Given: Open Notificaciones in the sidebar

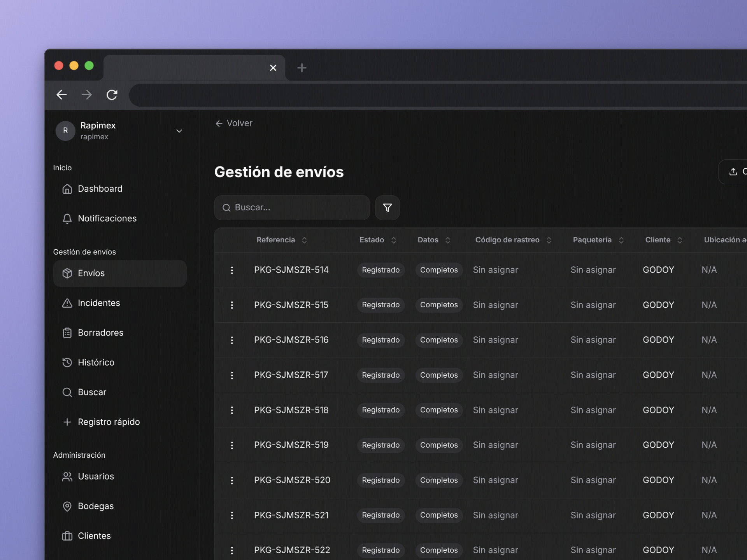Looking at the screenshot, I should 120,219.
